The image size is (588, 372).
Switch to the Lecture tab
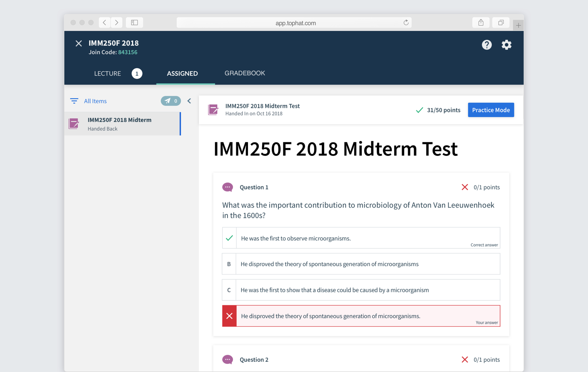[107, 73]
